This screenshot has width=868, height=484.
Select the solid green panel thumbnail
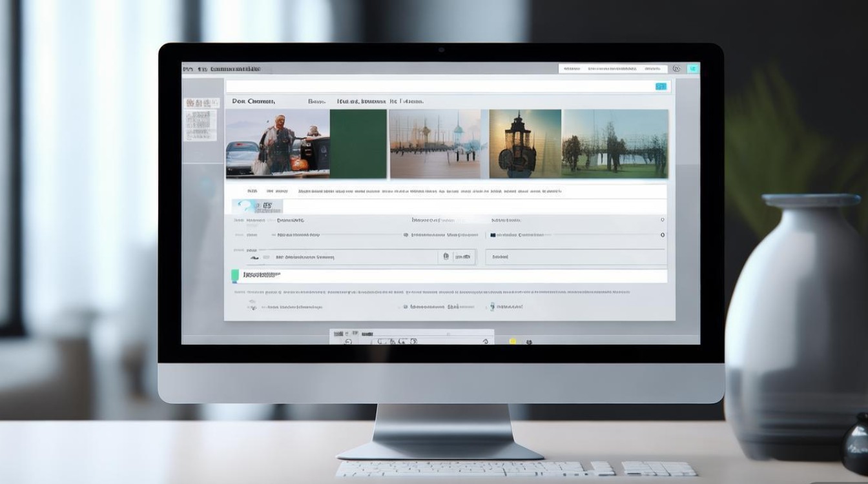(x=358, y=143)
